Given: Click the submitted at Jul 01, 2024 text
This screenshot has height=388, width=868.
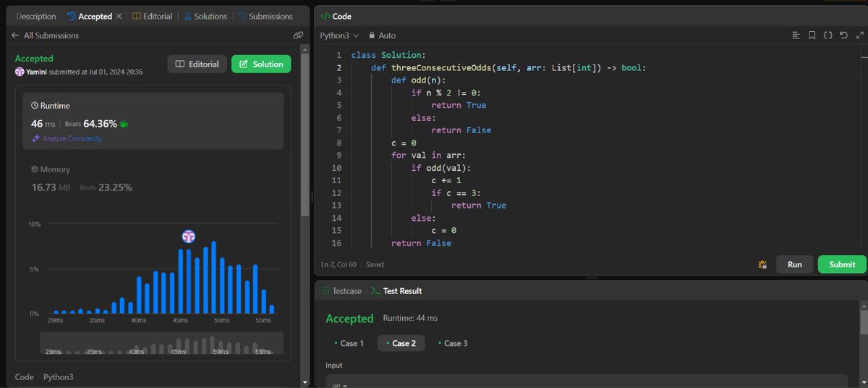Looking at the screenshot, I should tap(95, 72).
